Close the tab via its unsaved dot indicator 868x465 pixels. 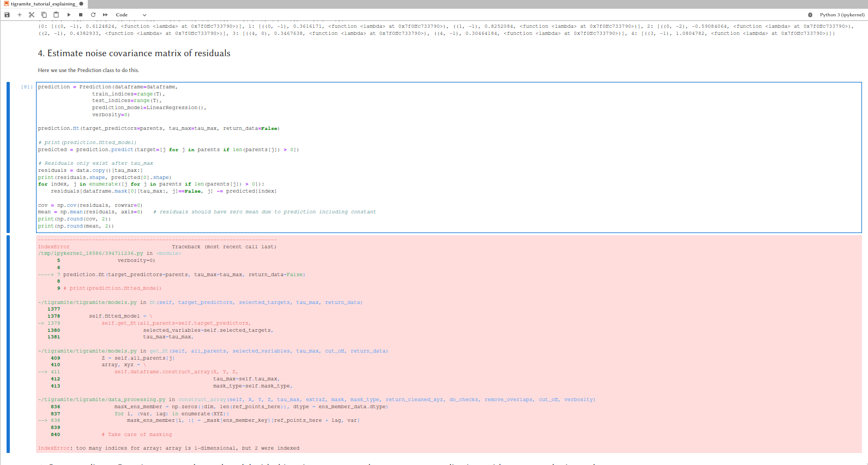81,4
